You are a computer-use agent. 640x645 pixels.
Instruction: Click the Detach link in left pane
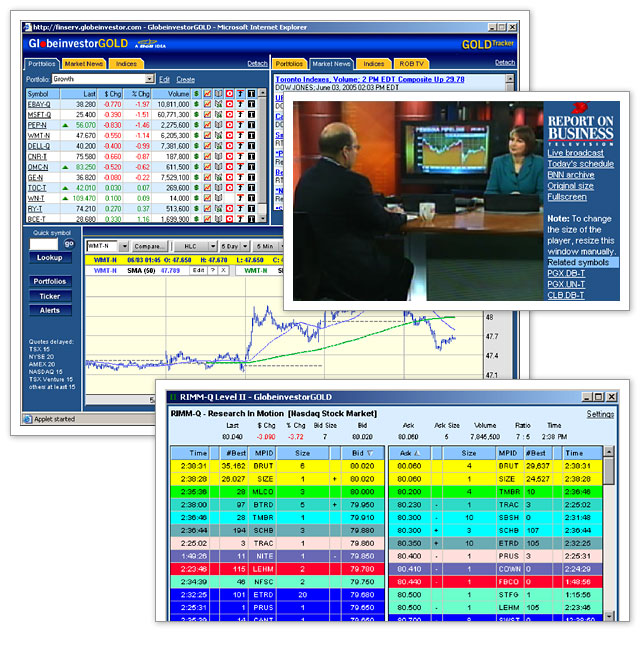pos(257,63)
